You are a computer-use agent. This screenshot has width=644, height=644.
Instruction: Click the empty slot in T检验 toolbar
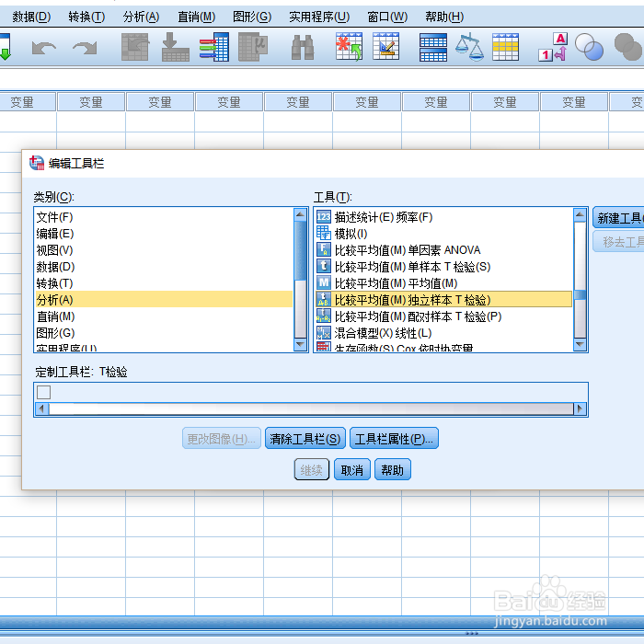pos(43,392)
